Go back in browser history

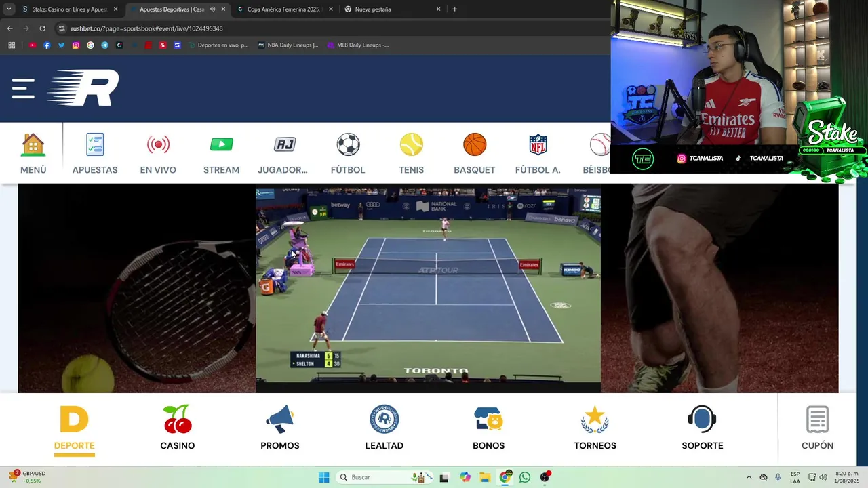9,28
